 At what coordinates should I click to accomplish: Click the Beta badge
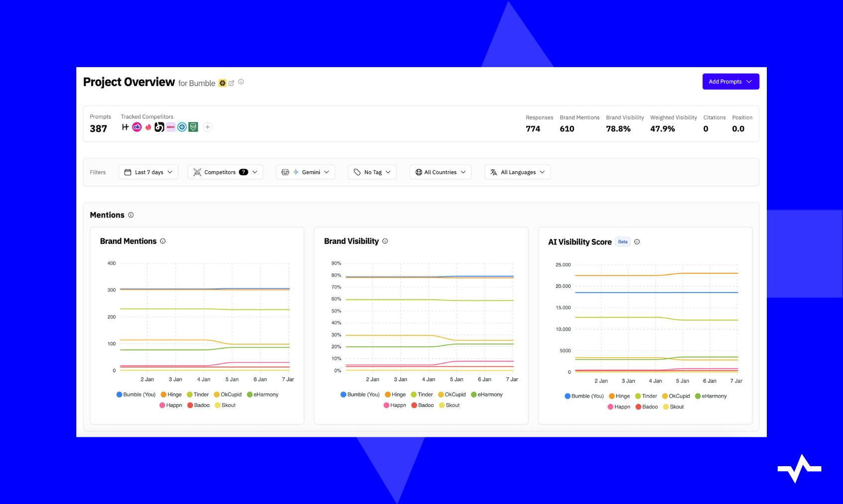(622, 242)
